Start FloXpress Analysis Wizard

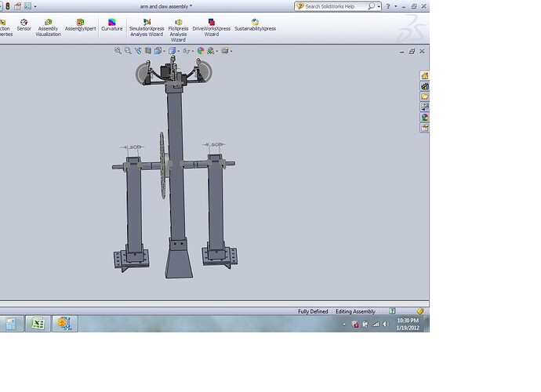(x=179, y=31)
